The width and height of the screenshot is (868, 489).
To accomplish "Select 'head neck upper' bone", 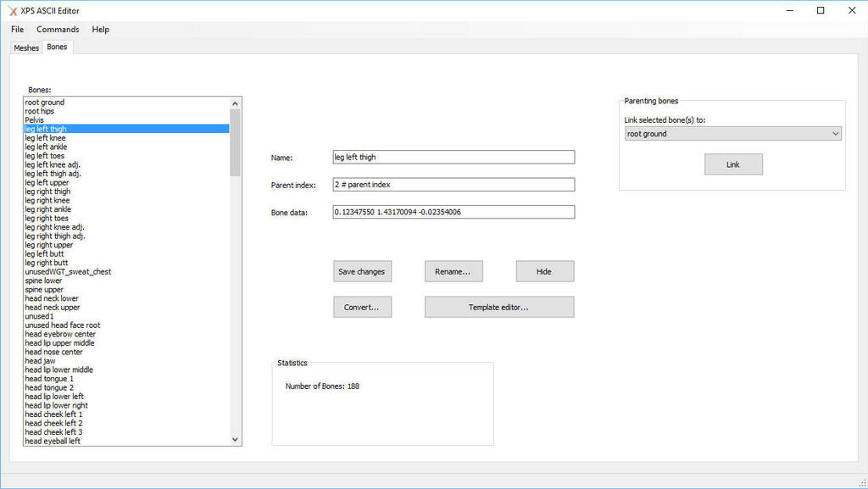I will tap(126, 308).
